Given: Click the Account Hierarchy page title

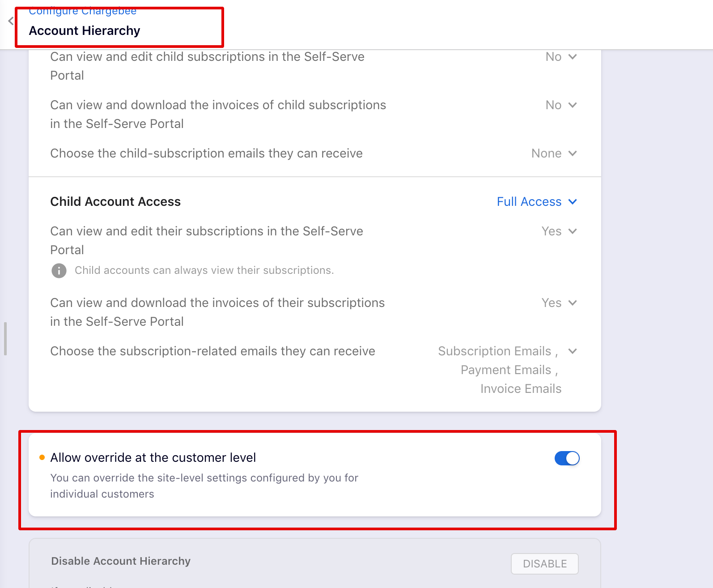Looking at the screenshot, I should coord(85,30).
